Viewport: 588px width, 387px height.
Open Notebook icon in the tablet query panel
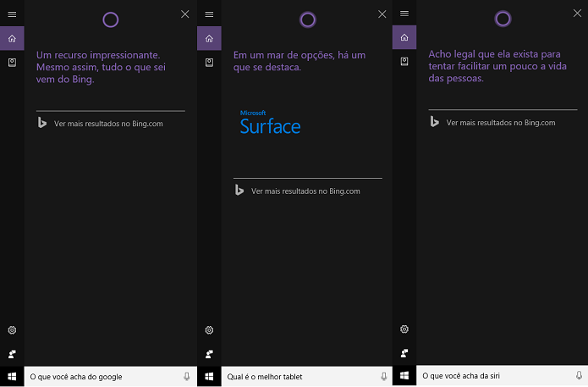[209, 63]
